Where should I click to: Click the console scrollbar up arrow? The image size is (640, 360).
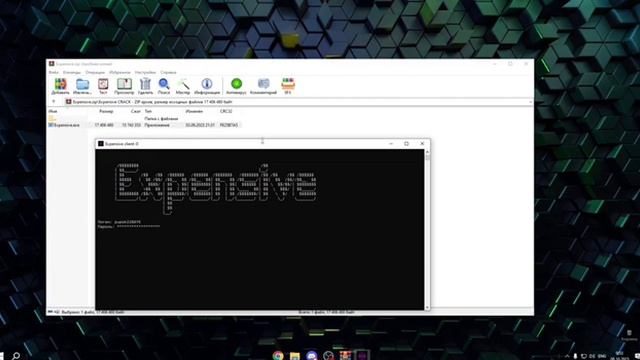tap(427, 152)
